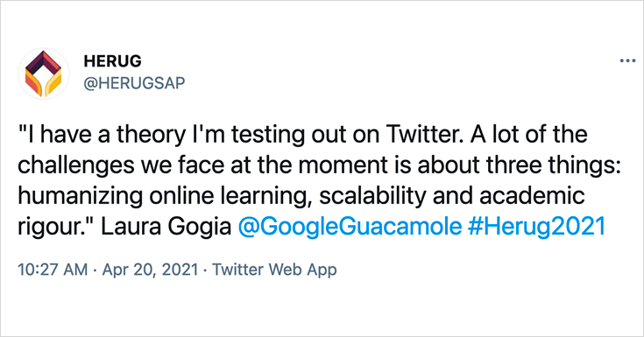Viewport: 644px width, 337px height.
Task: Click the word "challenges" in the tweet
Action: tap(76, 165)
